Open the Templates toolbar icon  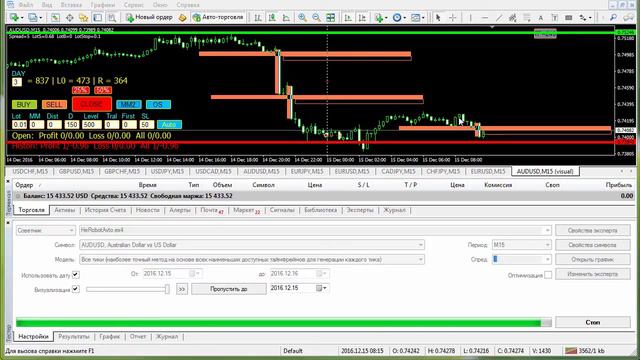pos(416,17)
